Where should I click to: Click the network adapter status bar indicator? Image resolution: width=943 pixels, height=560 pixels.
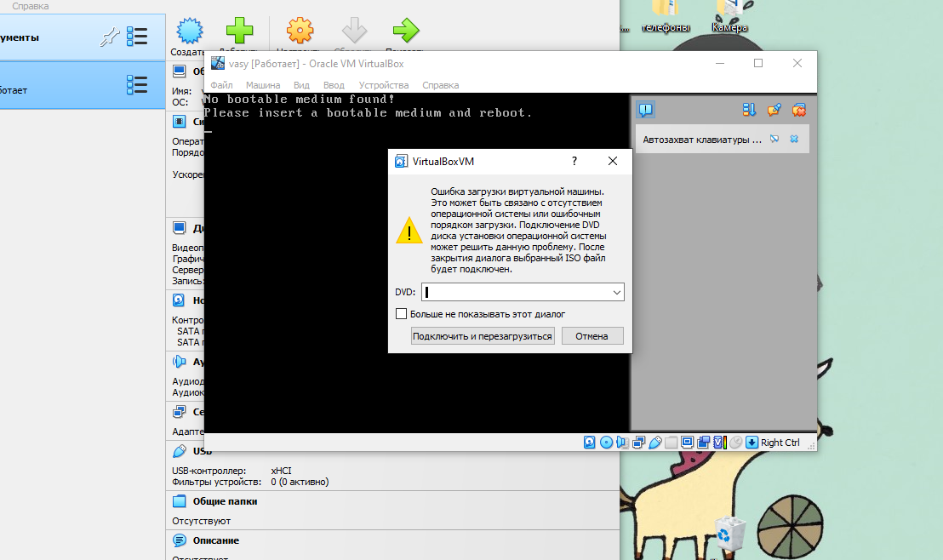(x=638, y=443)
